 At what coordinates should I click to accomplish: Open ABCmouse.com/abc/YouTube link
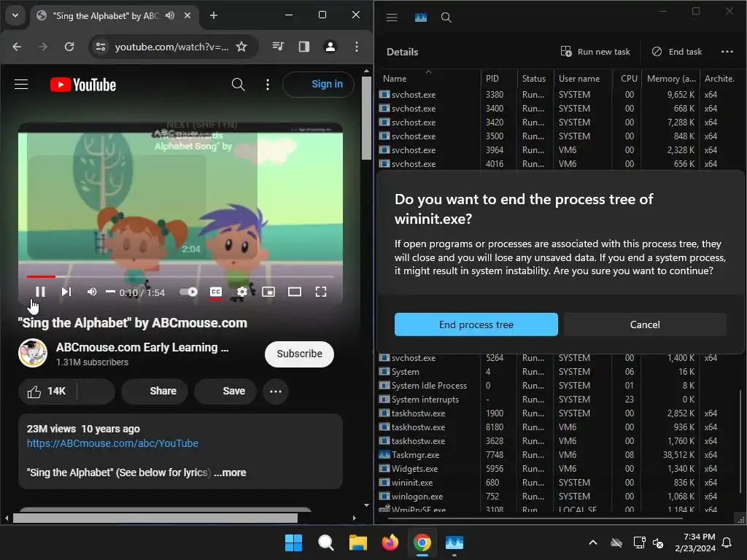(112, 443)
